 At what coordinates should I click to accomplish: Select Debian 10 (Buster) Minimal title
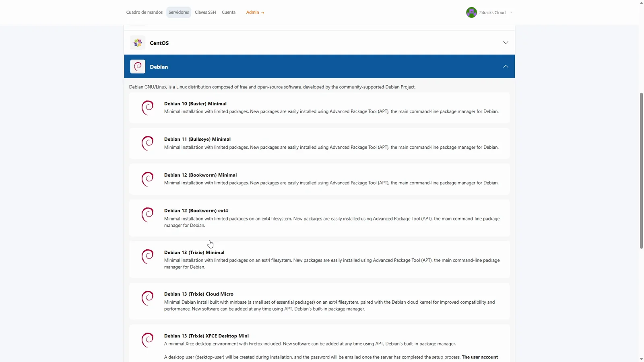(x=195, y=104)
